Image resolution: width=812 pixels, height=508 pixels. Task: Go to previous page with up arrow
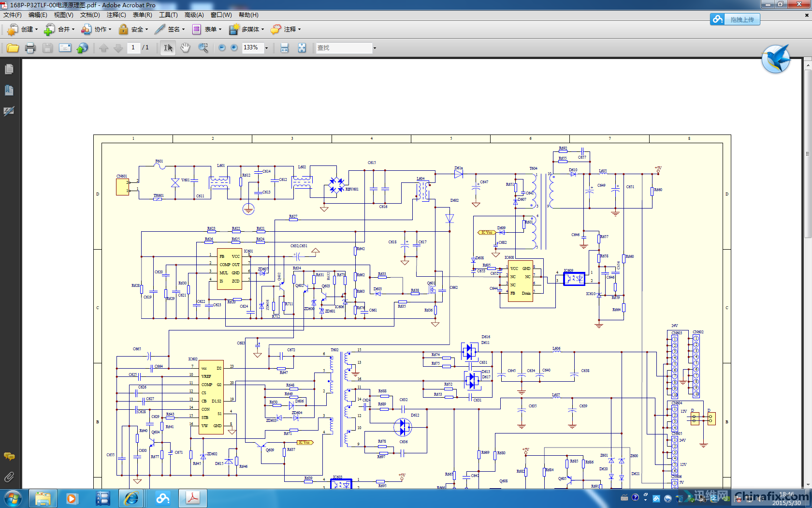(x=103, y=48)
